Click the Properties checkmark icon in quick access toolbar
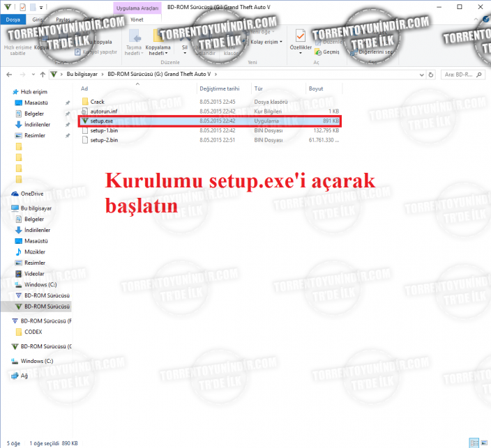Image resolution: width=491 pixels, height=448 pixels. coord(22,7)
